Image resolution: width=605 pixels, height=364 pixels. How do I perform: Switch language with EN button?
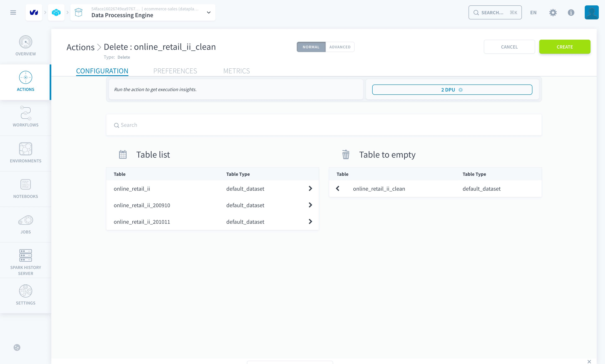[x=533, y=13]
